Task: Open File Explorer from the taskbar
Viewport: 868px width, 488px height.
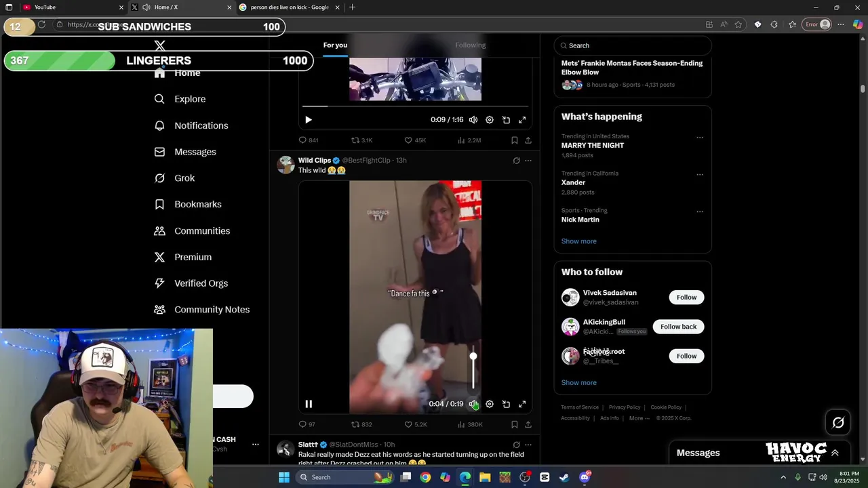Action: click(485, 477)
